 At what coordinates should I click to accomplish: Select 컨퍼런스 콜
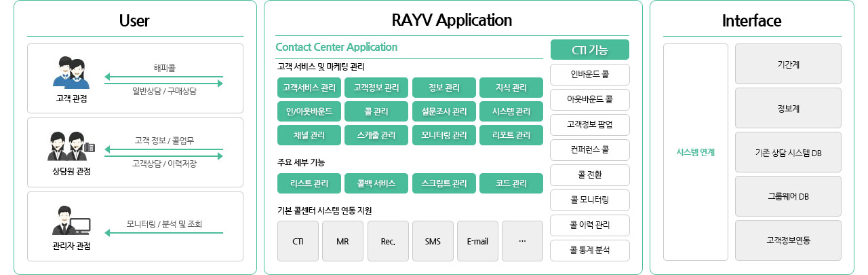(590, 149)
